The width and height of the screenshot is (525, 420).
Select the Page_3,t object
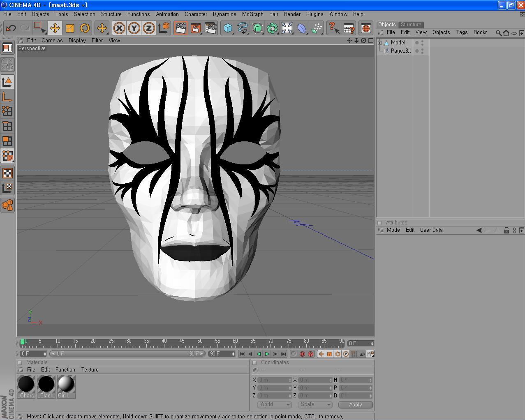click(x=400, y=51)
